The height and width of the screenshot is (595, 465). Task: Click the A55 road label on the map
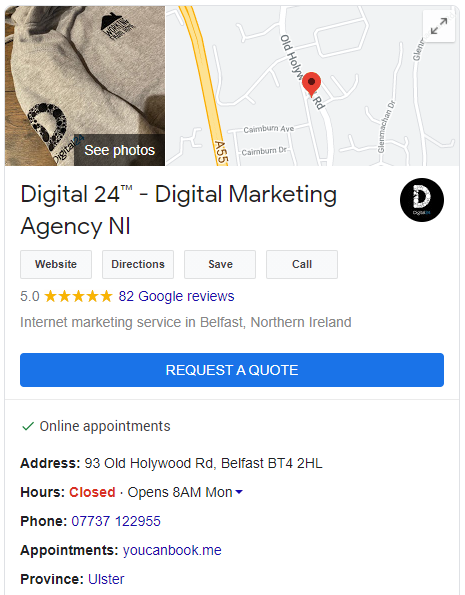pos(221,153)
